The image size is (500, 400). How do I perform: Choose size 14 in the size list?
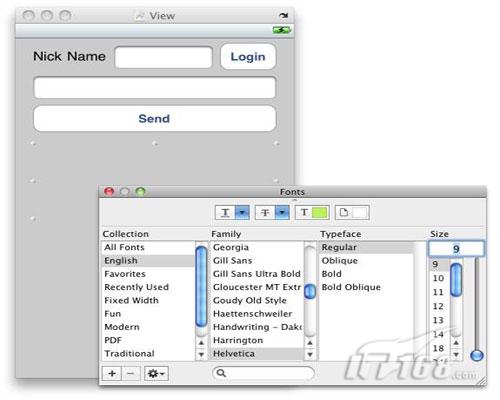(x=439, y=334)
